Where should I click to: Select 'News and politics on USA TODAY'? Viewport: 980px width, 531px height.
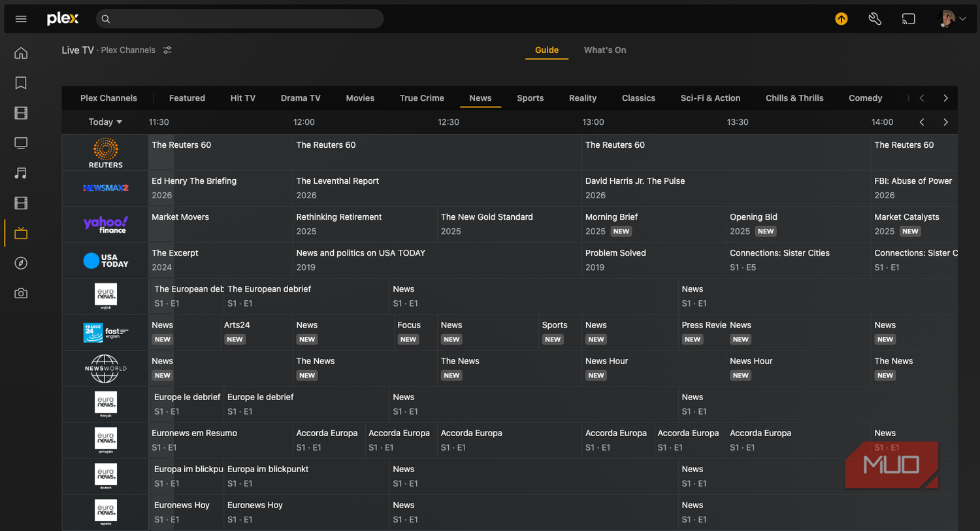(x=438, y=260)
